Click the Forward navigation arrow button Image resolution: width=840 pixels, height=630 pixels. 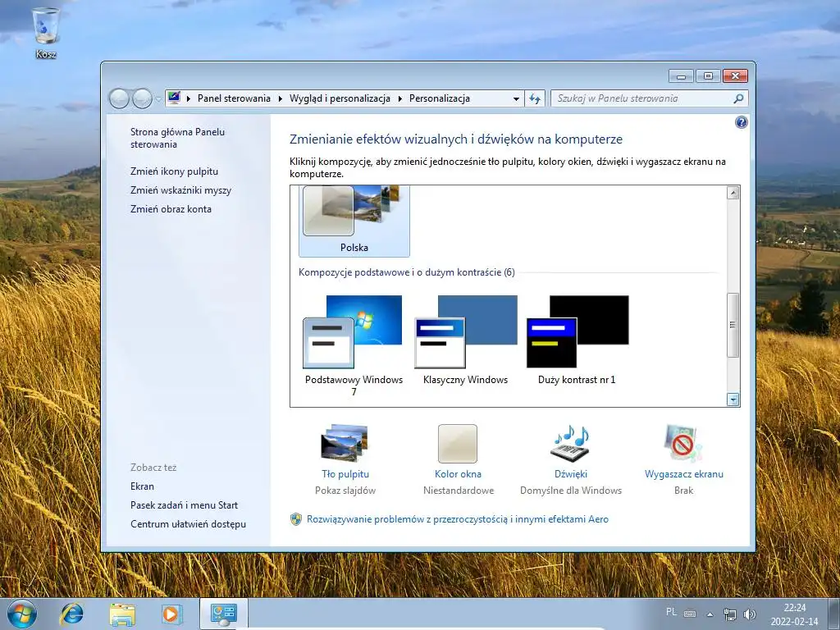click(142, 98)
